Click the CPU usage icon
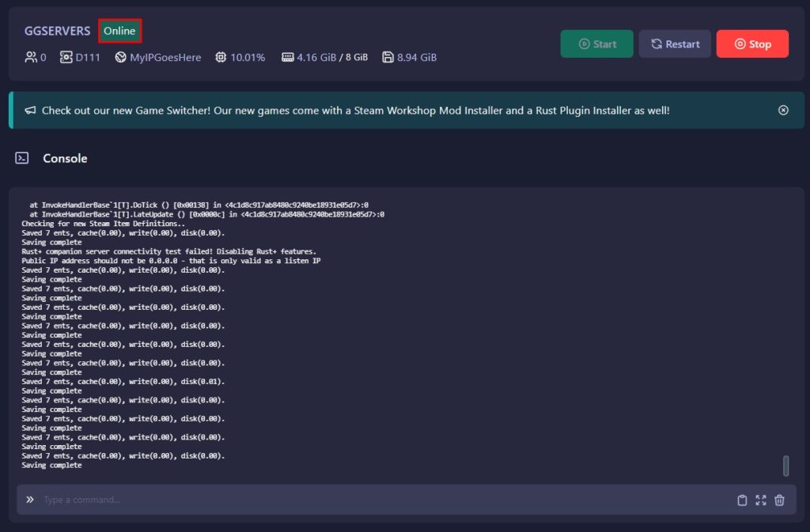The height and width of the screenshot is (532, 810). click(221, 57)
